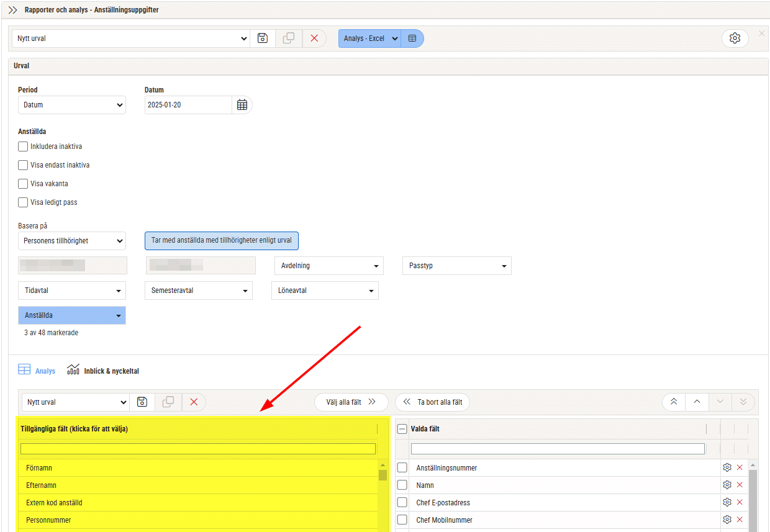
Task: Open the Anställda dropdown filter
Action: pos(72,315)
